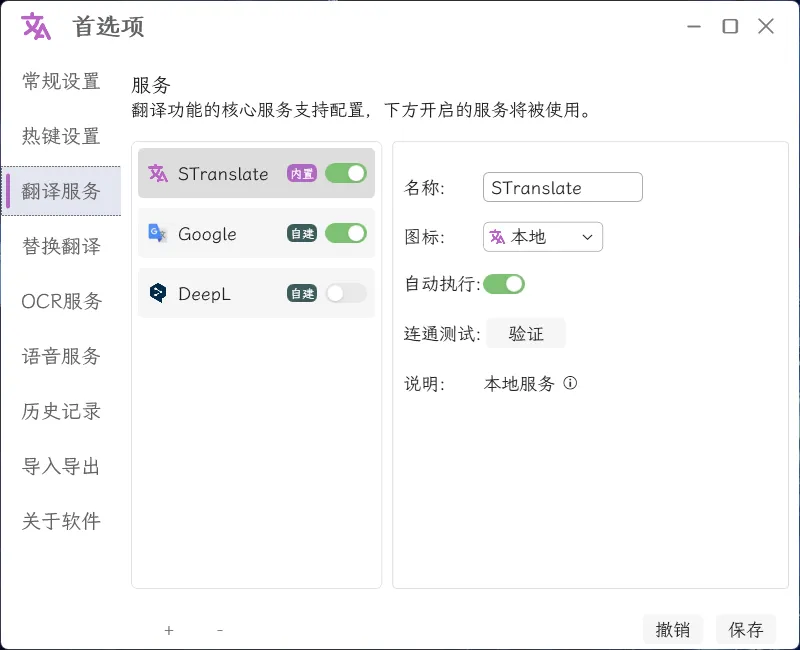Click the 验证 connectivity test button

(x=526, y=333)
